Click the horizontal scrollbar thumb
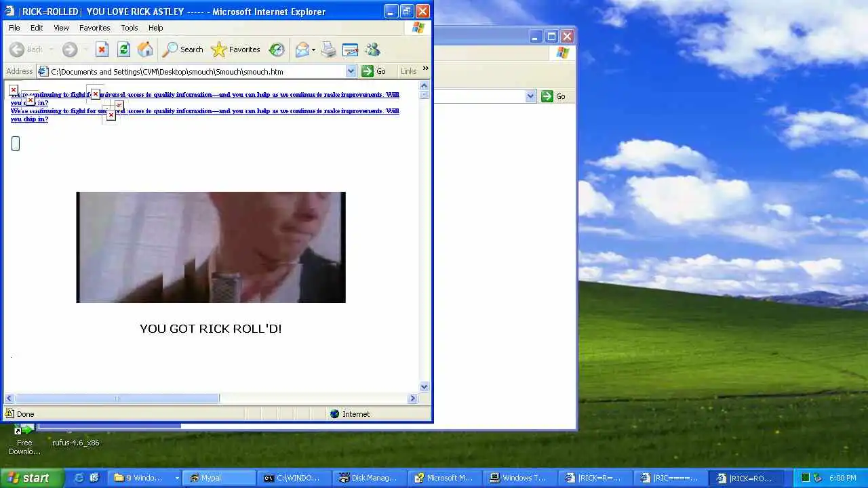This screenshot has width=868, height=488. pyautogui.click(x=117, y=399)
